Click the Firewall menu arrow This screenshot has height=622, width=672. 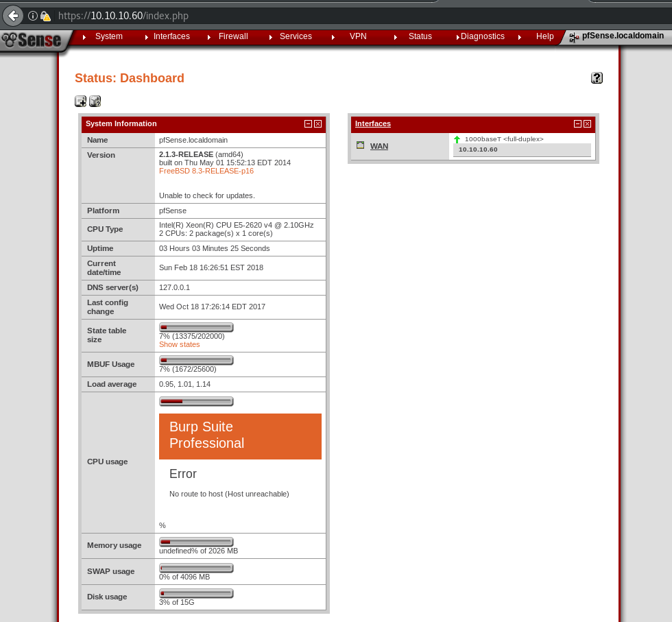coord(209,37)
